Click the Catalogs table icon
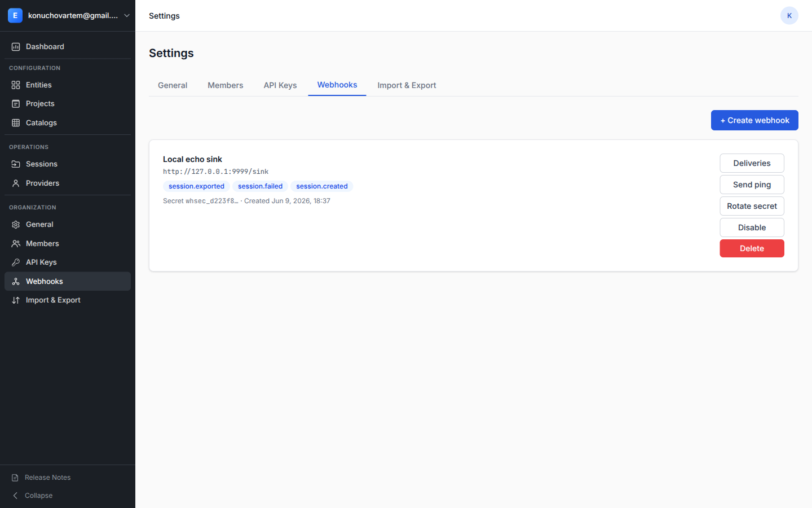 pos(16,123)
